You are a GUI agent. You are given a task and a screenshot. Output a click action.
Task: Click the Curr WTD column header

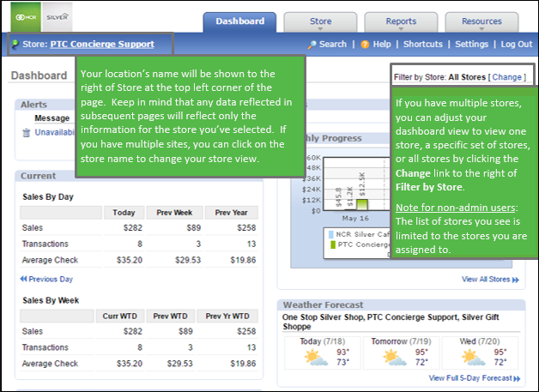click(x=119, y=316)
